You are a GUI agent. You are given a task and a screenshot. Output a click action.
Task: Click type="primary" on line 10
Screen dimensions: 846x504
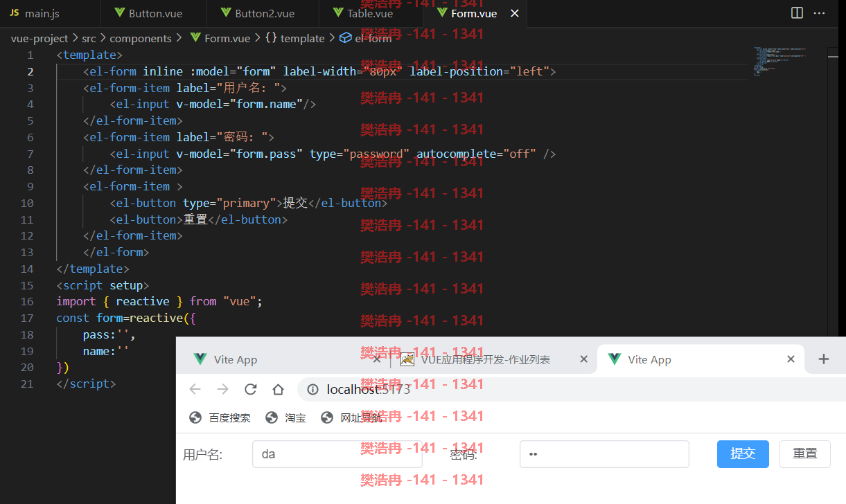tap(230, 203)
